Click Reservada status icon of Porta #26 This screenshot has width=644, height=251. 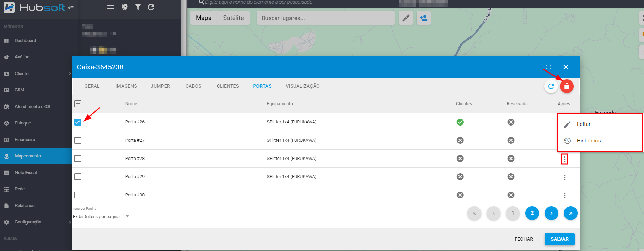[x=511, y=122]
